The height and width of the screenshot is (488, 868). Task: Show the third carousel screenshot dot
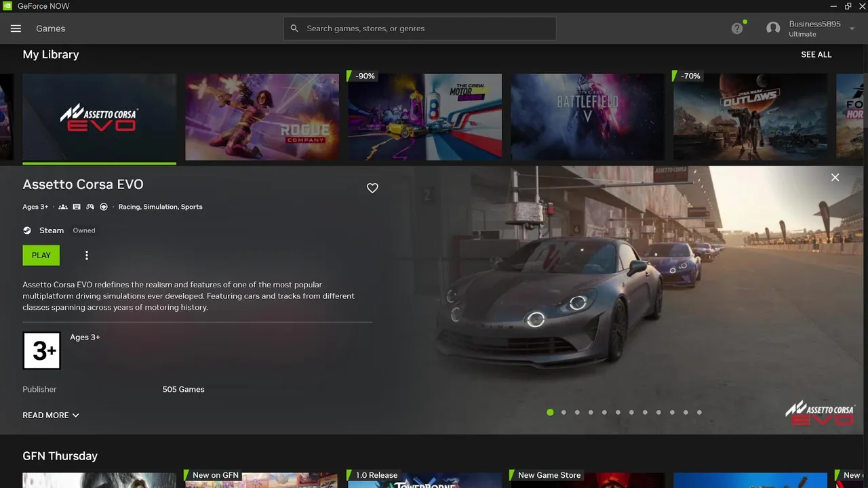577,412
